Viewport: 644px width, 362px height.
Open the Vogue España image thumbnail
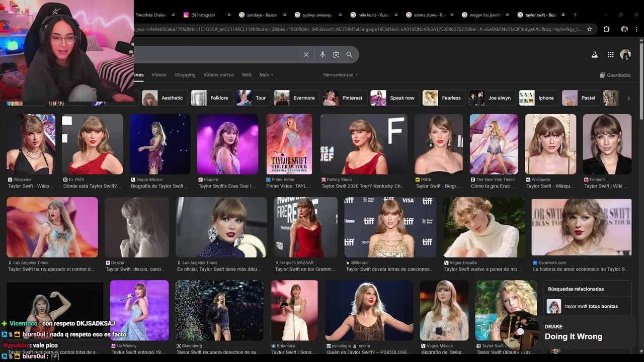[x=484, y=227]
